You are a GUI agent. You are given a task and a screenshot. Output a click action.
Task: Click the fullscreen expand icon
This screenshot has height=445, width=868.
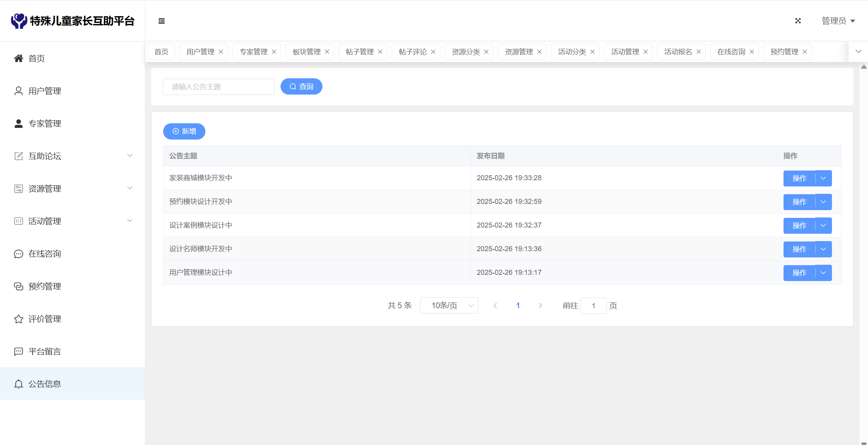click(x=798, y=21)
